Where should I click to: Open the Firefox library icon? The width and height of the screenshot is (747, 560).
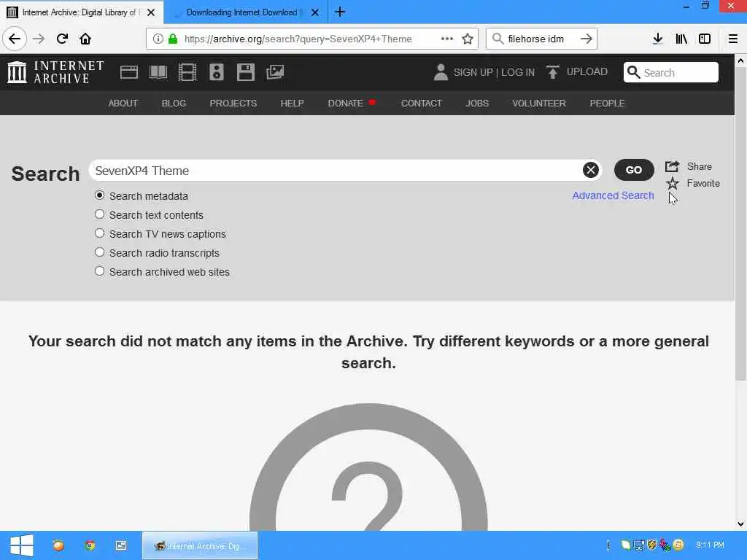click(x=681, y=39)
